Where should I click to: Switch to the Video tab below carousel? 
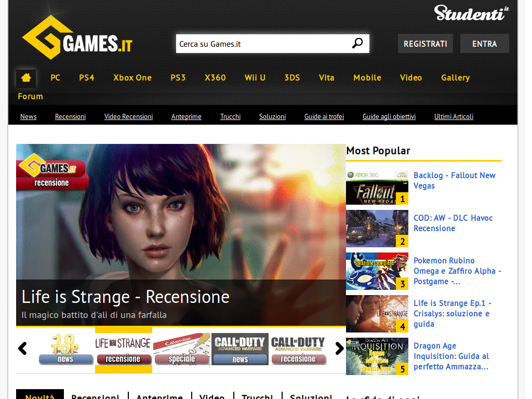[x=212, y=396]
